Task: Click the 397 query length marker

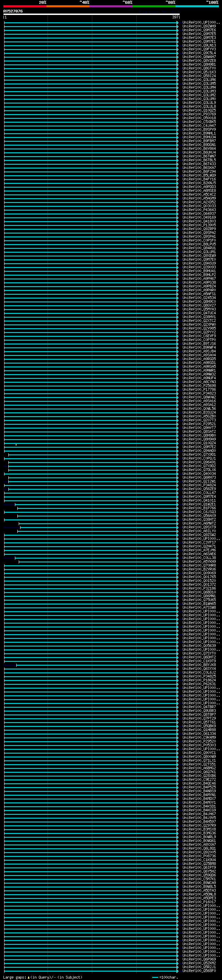Action: click(x=175, y=17)
